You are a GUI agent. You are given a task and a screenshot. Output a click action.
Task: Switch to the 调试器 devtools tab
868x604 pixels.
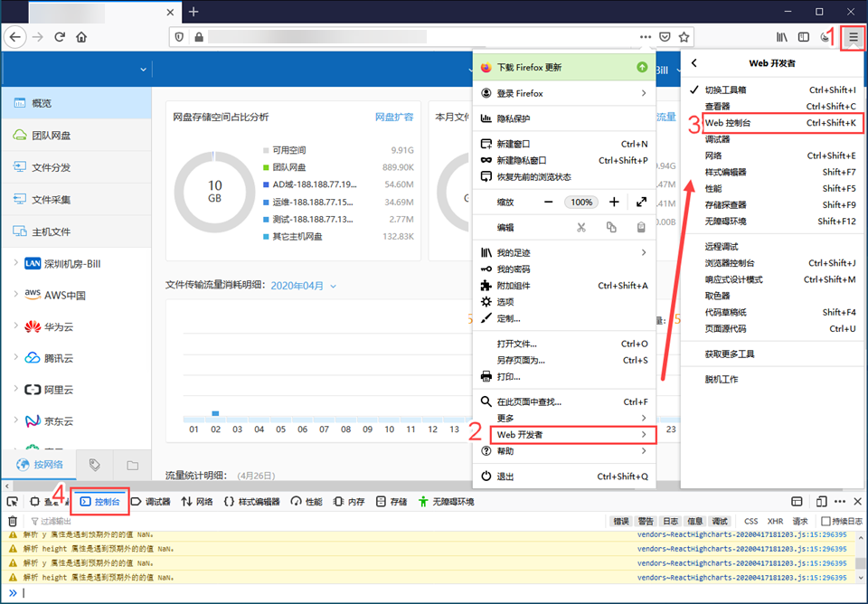click(151, 502)
